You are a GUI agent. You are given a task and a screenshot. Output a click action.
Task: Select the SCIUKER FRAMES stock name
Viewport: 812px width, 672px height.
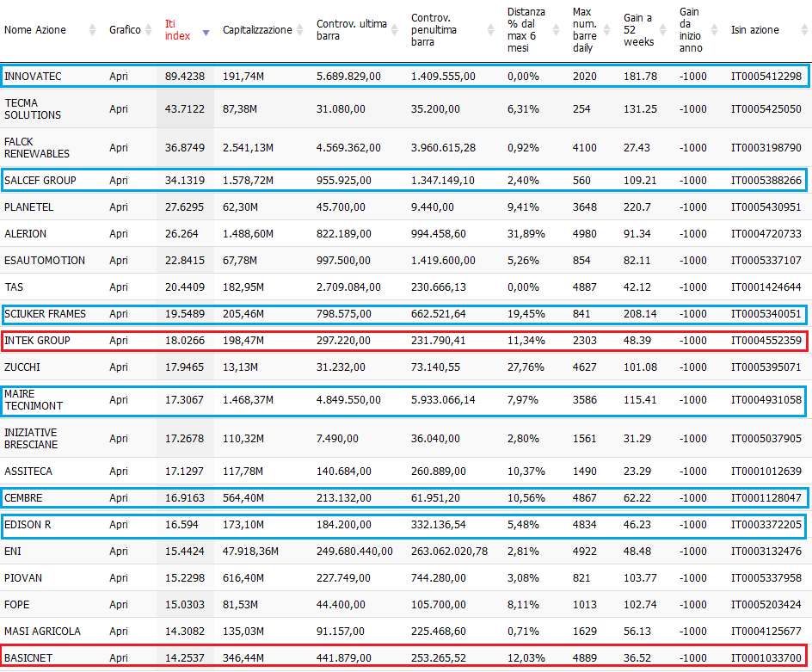[45, 314]
